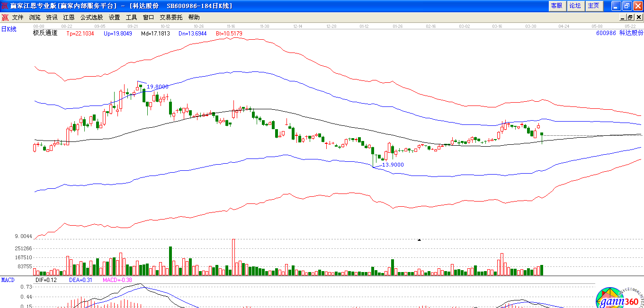
Task: Click the 600986 stock code
Action: pyautogui.click(x=606, y=33)
